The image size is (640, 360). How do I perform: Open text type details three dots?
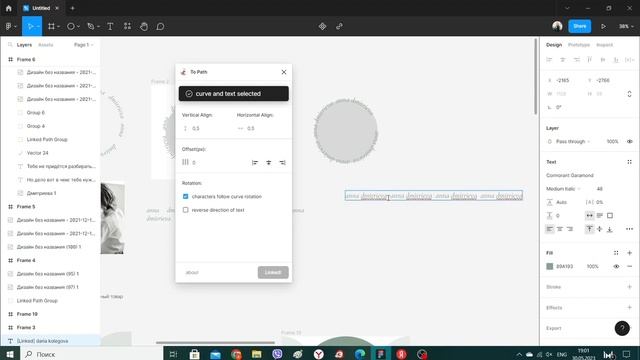[x=629, y=229]
